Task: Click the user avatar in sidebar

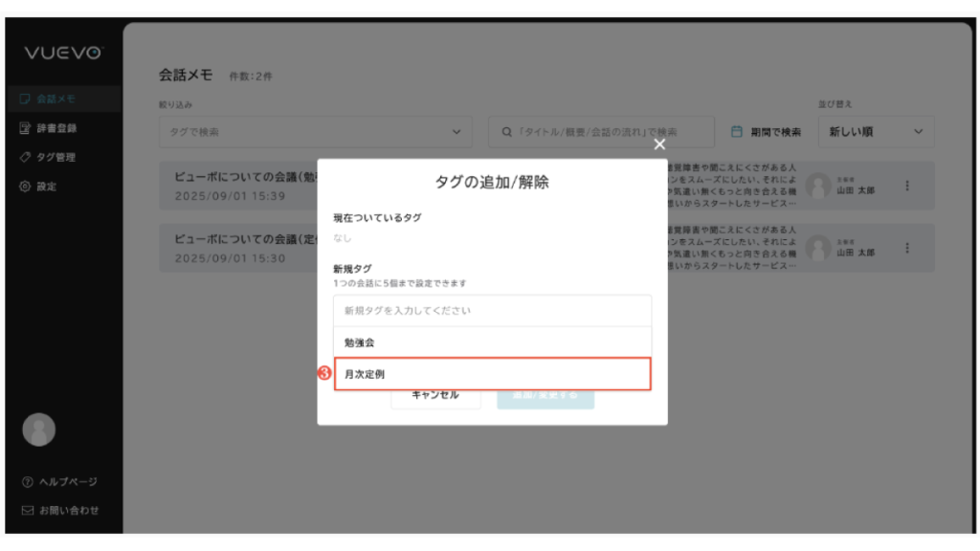Action: pos(38,430)
